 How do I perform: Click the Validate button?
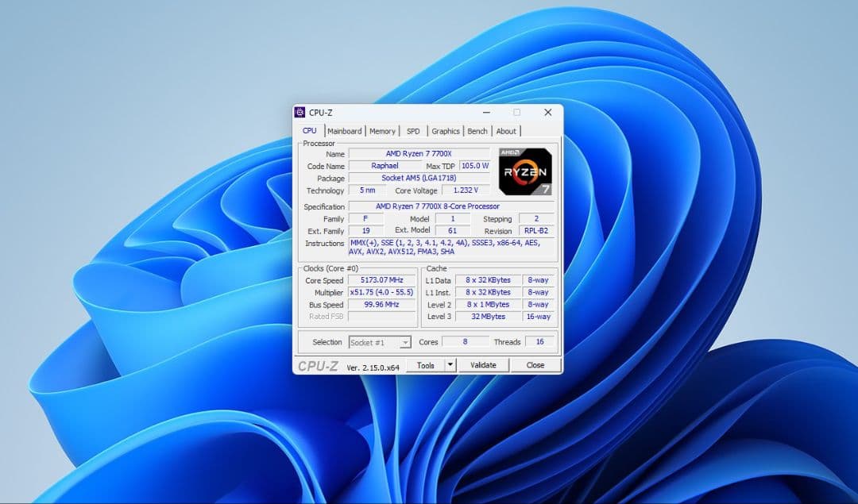[483, 365]
